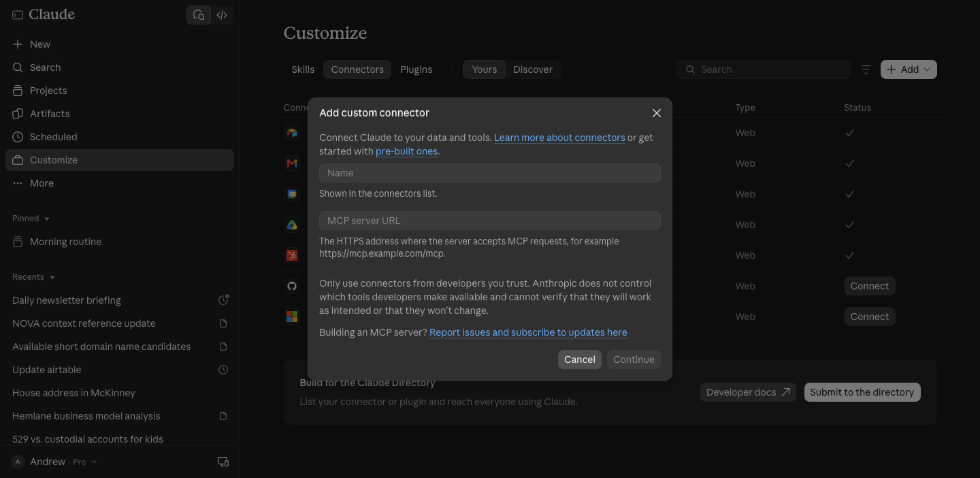980x478 pixels.
Task: Click the Type column header
Action: [x=745, y=108]
